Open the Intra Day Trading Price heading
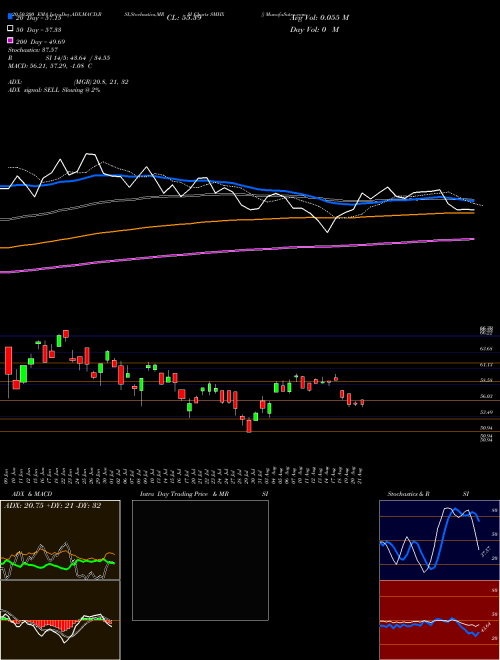The height and width of the screenshot is (660, 500). pyautogui.click(x=184, y=494)
